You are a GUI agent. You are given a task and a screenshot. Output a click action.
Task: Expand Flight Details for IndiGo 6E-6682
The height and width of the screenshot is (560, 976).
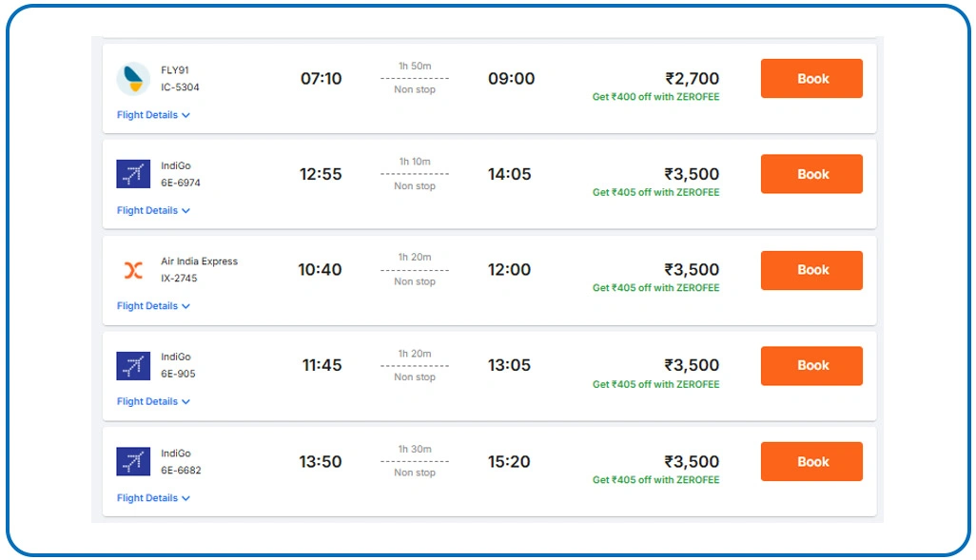pyautogui.click(x=153, y=498)
